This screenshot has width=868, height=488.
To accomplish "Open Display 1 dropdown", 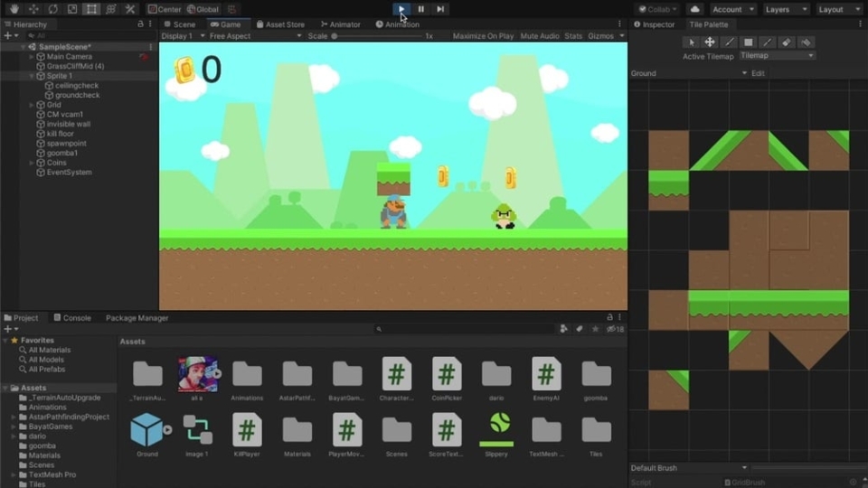I will (x=184, y=36).
